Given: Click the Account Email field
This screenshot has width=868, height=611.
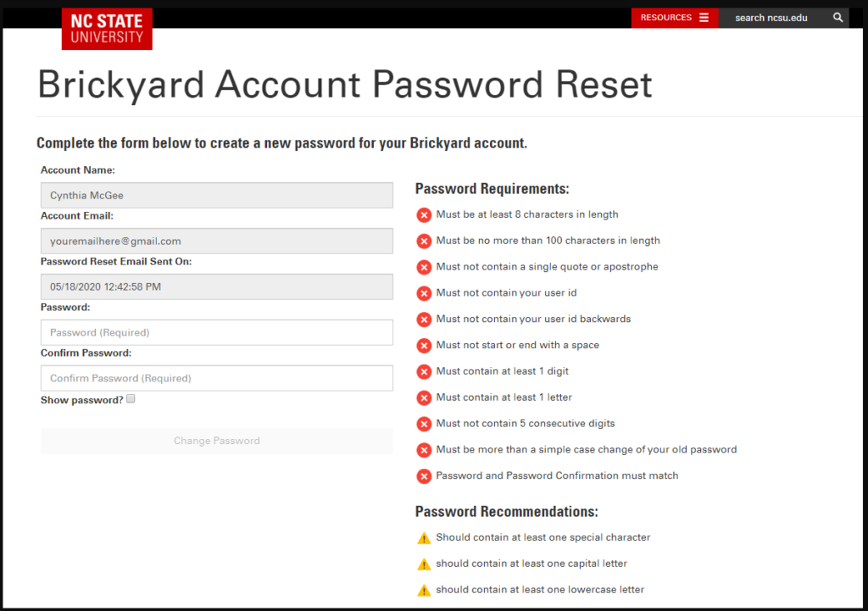Looking at the screenshot, I should coord(217,242).
